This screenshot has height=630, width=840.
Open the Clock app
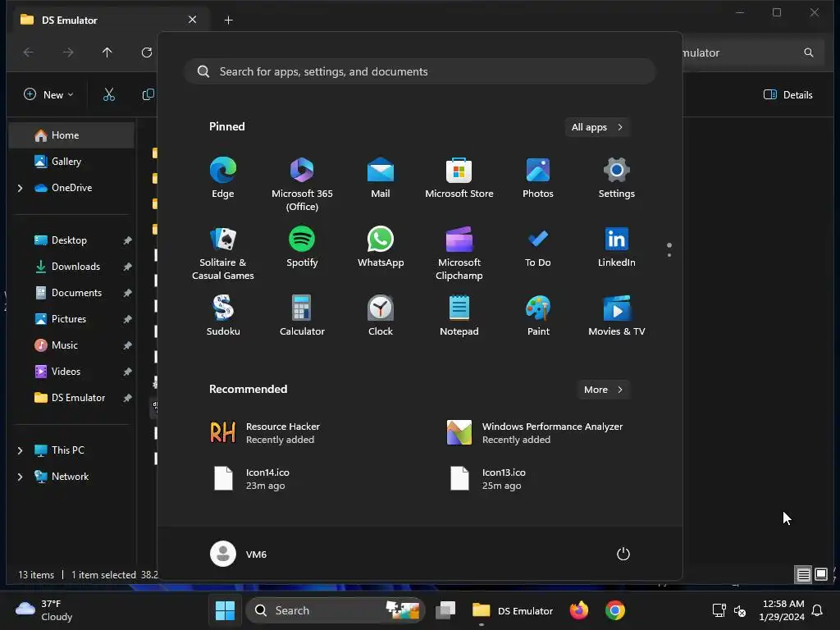tap(381, 316)
